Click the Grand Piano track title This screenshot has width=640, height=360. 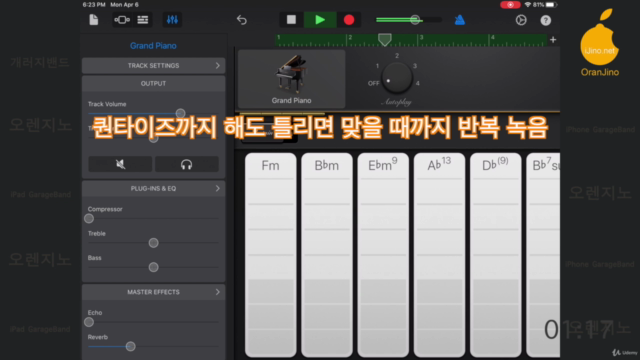[x=153, y=46]
